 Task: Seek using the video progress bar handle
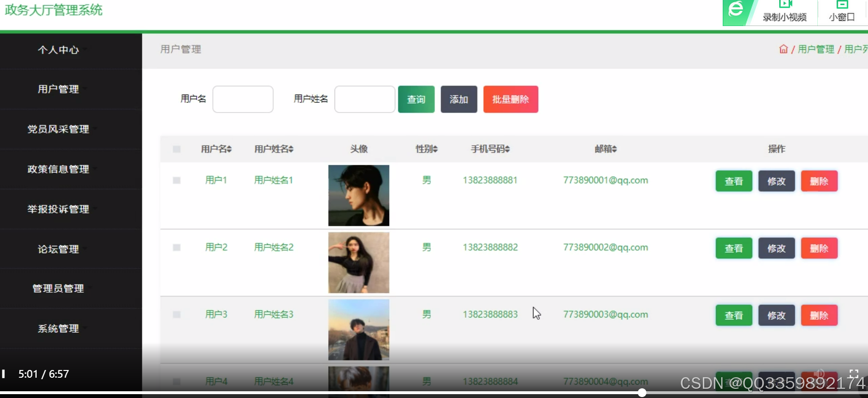pyautogui.click(x=642, y=393)
